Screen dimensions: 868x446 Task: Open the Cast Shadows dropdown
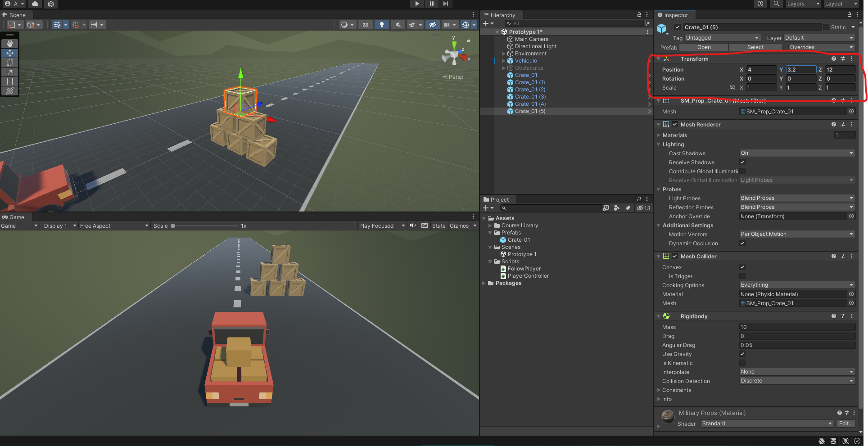797,153
